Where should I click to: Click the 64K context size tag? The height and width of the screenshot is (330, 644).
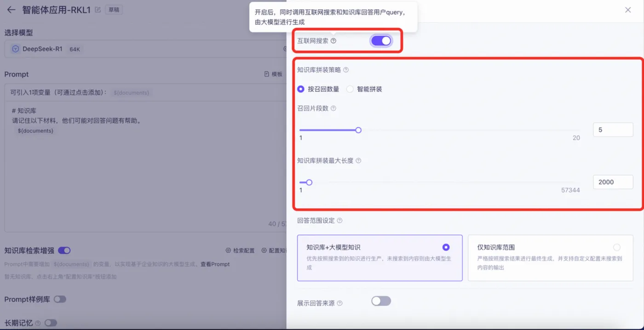click(x=75, y=49)
